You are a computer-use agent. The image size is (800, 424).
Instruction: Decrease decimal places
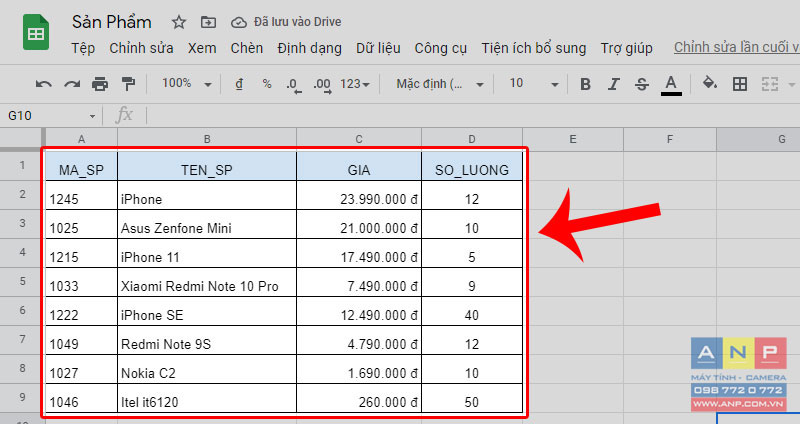click(294, 85)
